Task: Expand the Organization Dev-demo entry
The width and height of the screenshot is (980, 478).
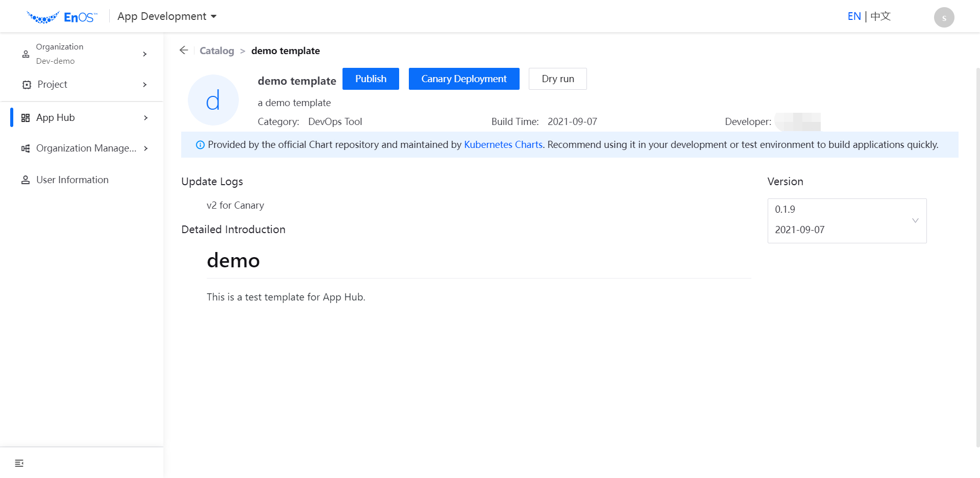Action: [x=145, y=54]
